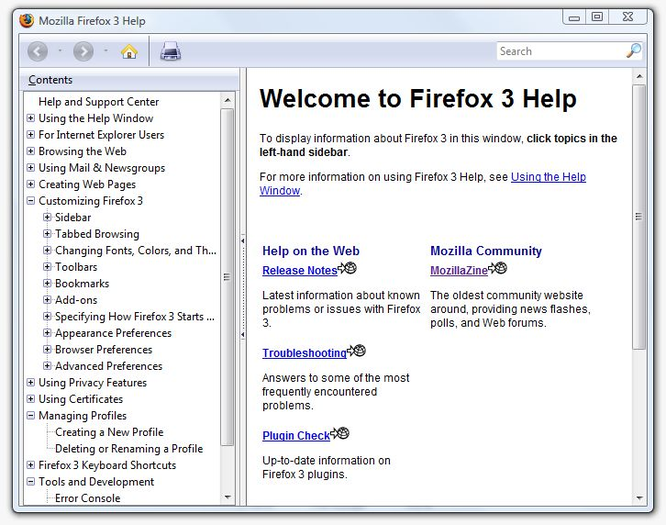Select Creating a New Profile topic
Screen dimensions: 666x525
[x=109, y=432]
